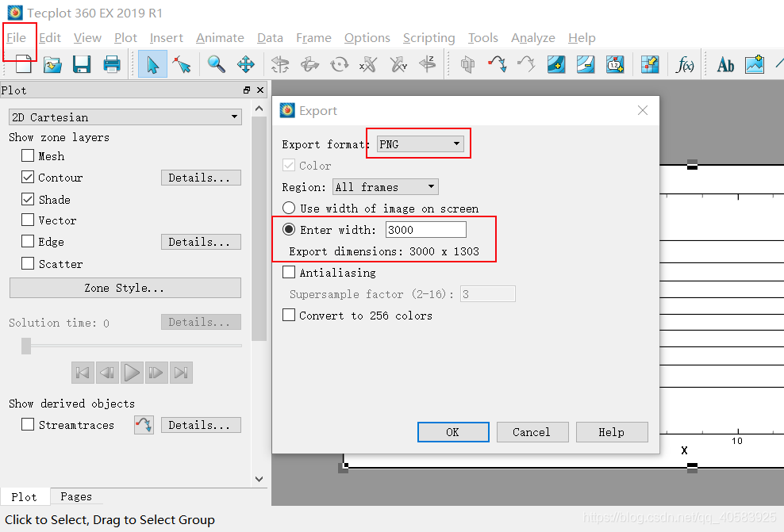Enable the Vector layer checkbox
The image size is (784, 532).
(28, 220)
